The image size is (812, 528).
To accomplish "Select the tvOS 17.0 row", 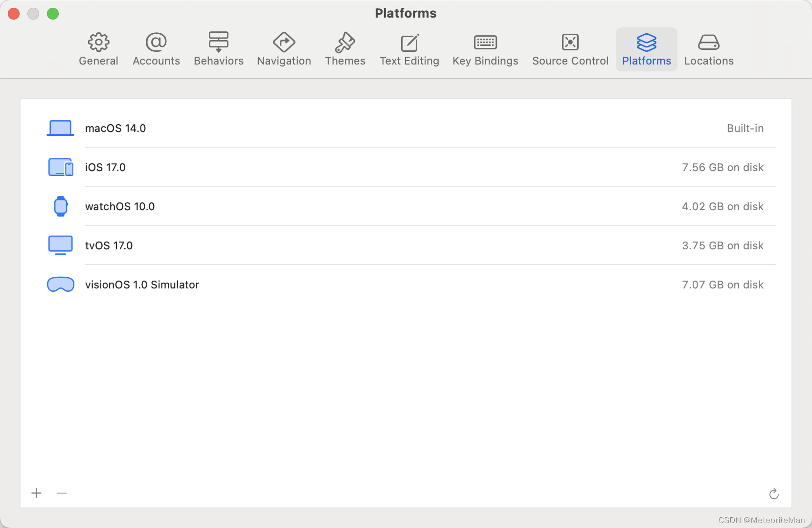I will [x=406, y=245].
